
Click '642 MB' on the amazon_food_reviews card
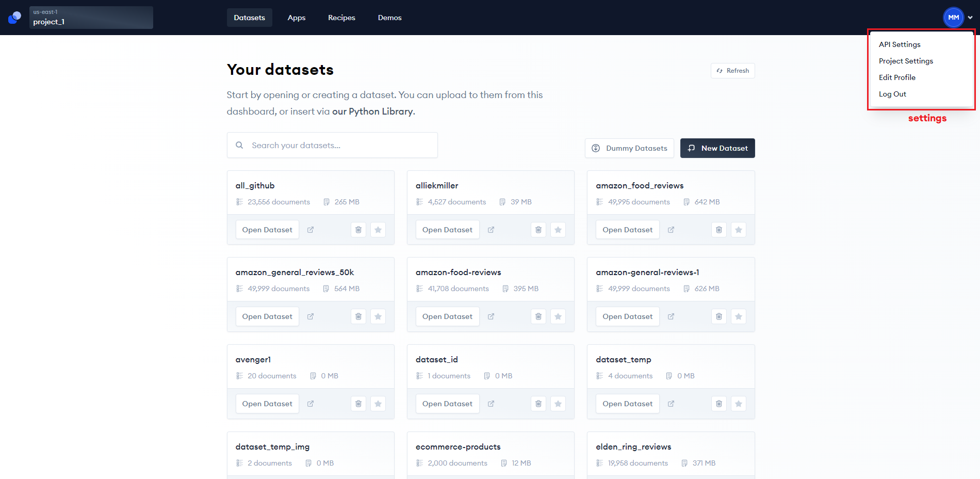click(707, 202)
